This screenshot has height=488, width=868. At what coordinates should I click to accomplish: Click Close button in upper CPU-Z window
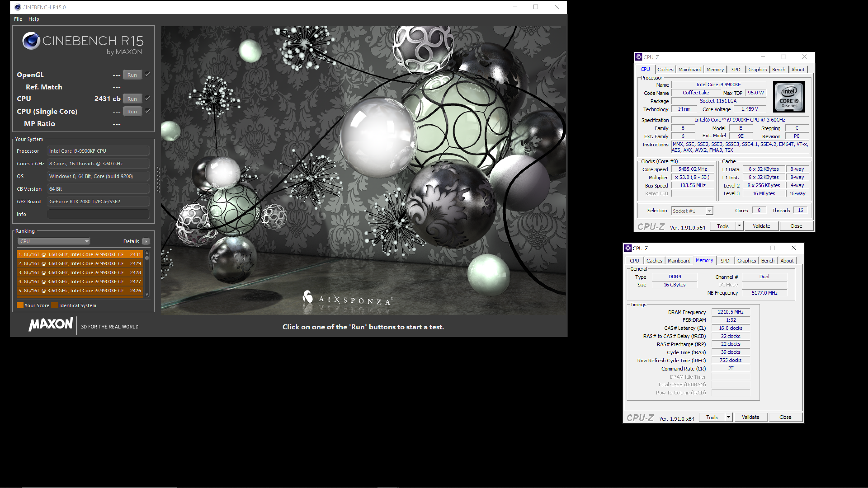(796, 226)
